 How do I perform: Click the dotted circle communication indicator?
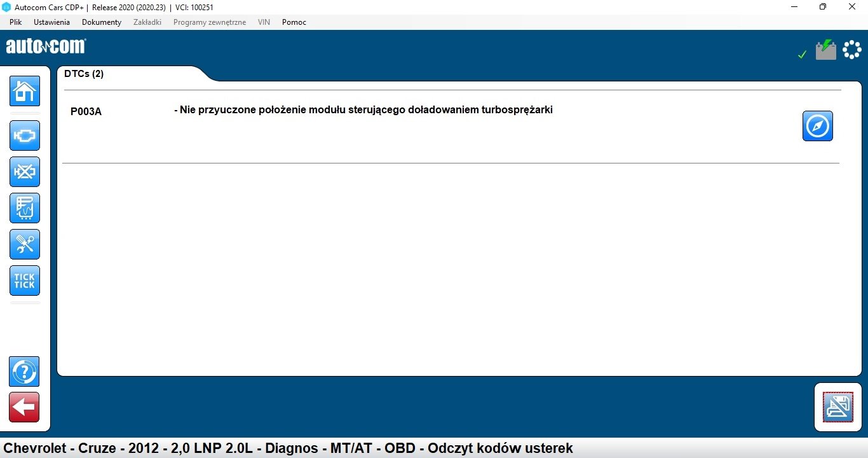pos(851,50)
